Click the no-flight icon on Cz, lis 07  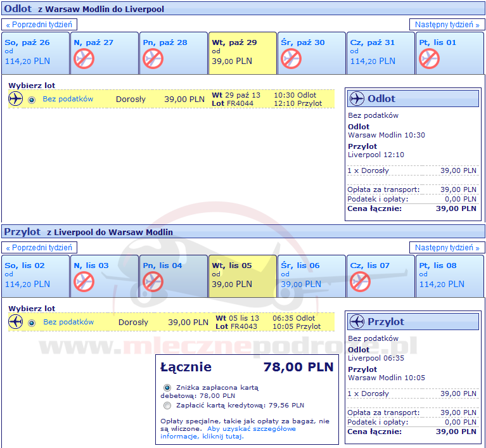coord(360,281)
